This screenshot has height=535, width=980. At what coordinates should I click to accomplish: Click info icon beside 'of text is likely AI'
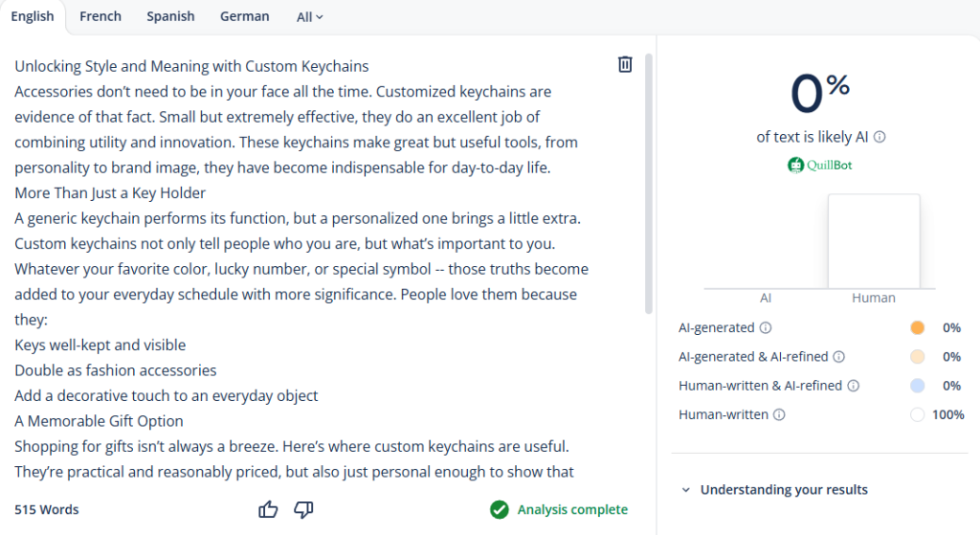point(880,137)
